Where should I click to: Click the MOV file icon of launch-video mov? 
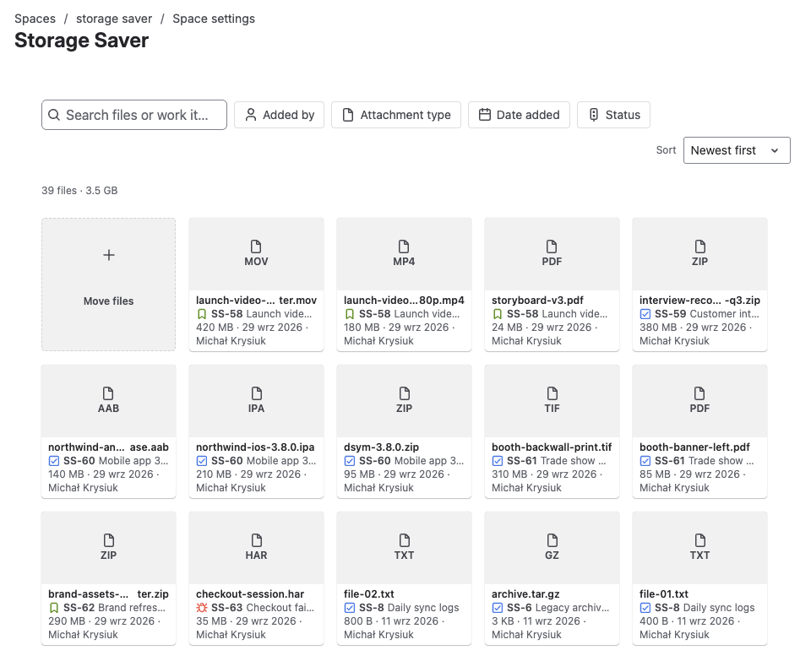[x=256, y=246]
